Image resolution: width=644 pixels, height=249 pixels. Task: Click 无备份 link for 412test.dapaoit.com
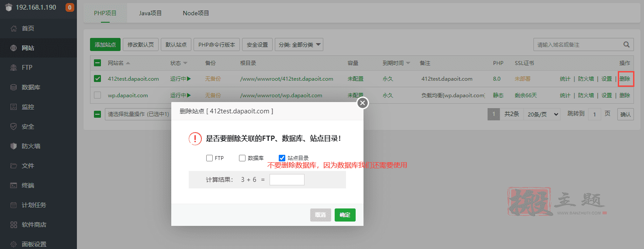[x=213, y=79]
